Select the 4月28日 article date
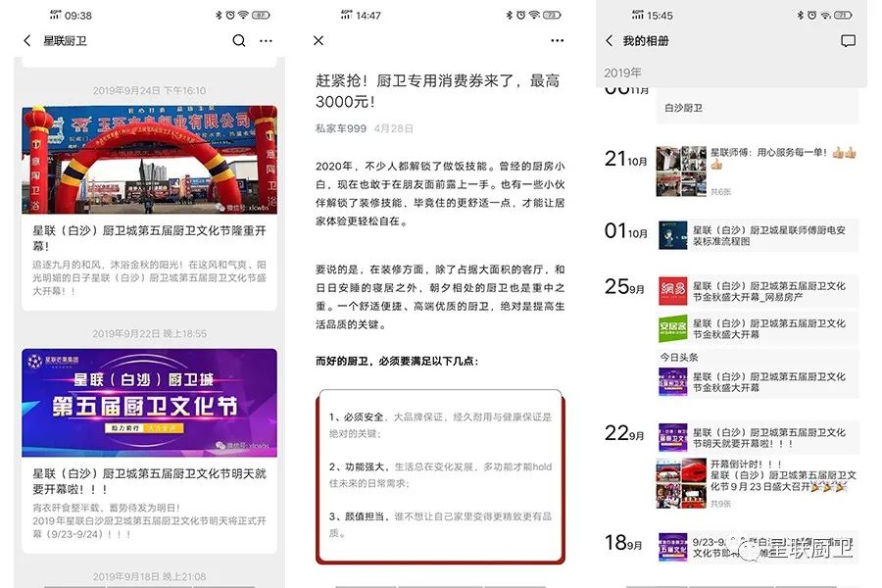This screenshot has width=882, height=588. (393, 128)
